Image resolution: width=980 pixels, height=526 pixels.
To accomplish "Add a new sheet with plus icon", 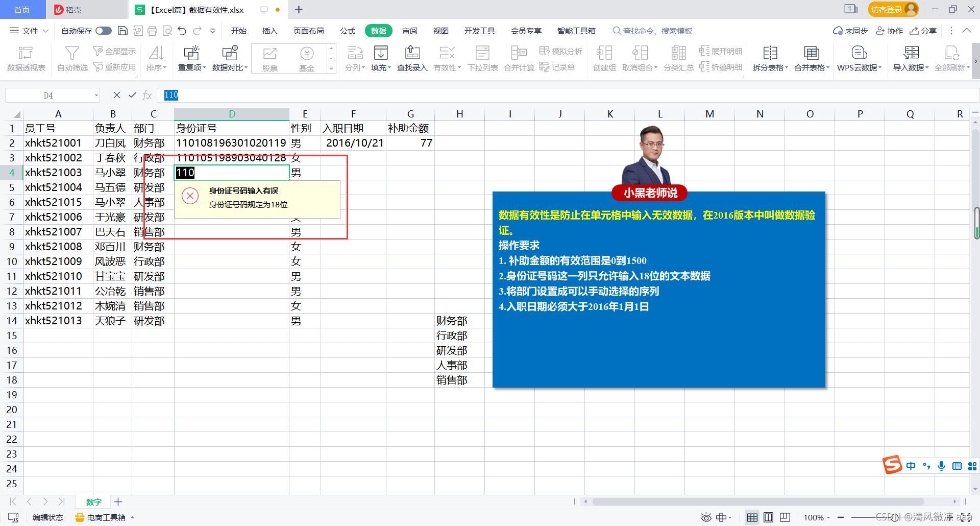I will (118, 501).
